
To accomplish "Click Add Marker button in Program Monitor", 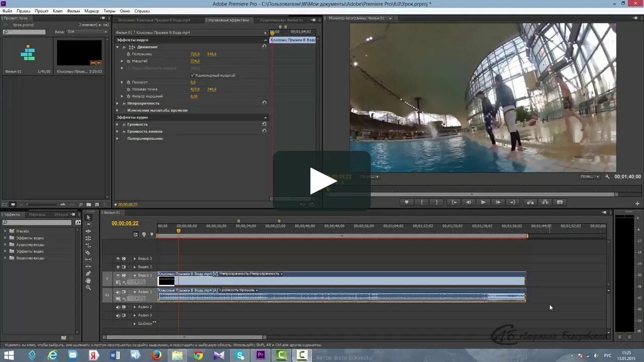I will (407, 202).
